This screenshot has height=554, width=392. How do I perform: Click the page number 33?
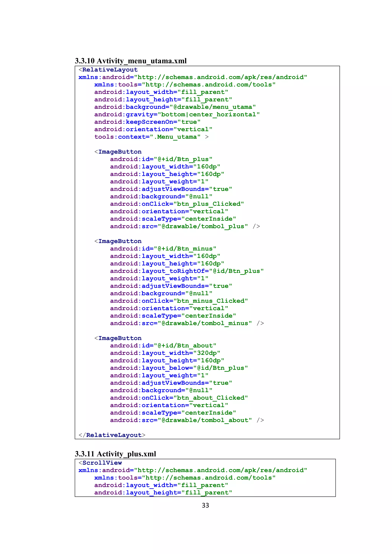coord(205,505)
